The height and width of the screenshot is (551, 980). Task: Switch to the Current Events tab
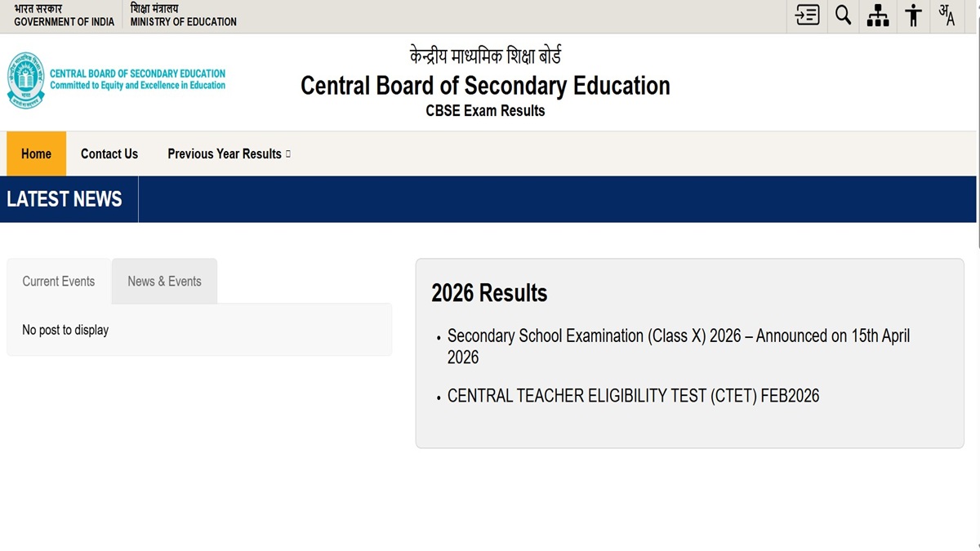(x=59, y=281)
